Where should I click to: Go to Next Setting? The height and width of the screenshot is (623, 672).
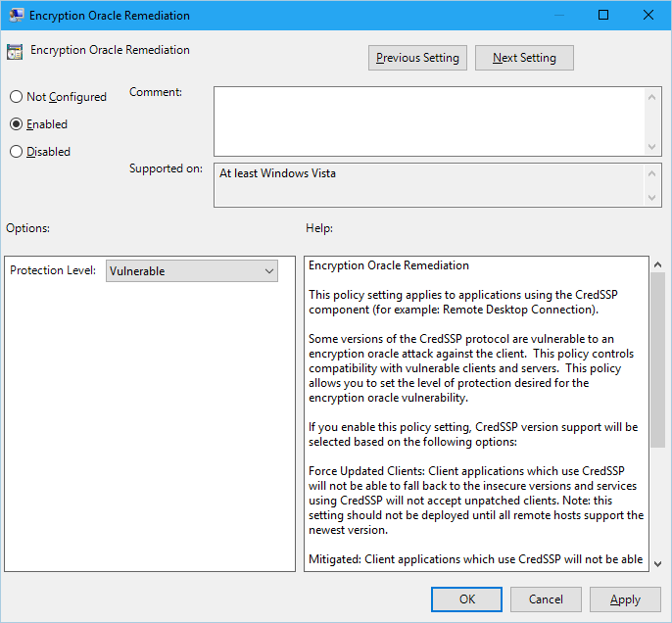pos(524,58)
